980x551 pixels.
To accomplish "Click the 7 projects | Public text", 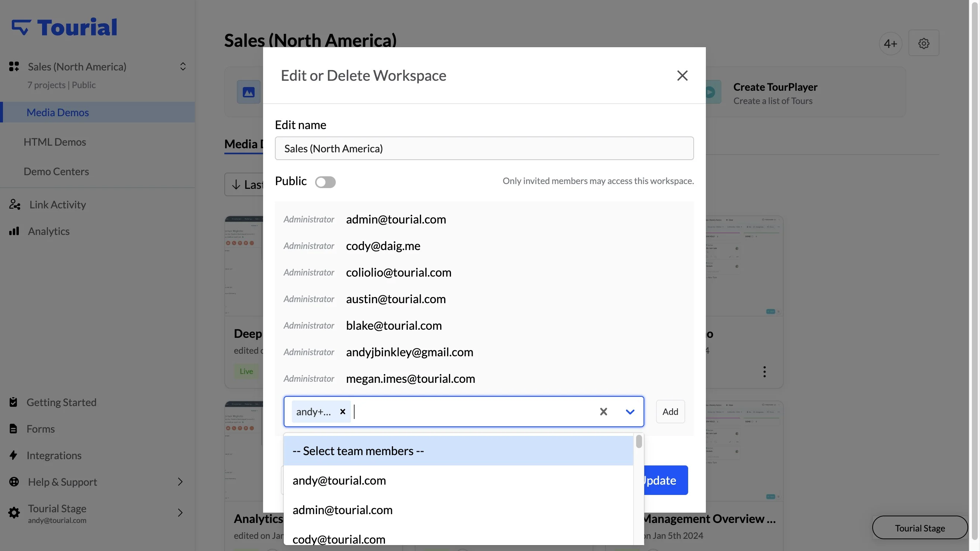I will [x=61, y=85].
